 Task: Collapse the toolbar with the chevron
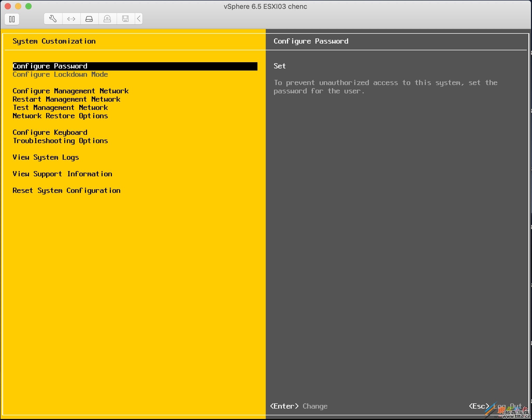click(x=139, y=19)
